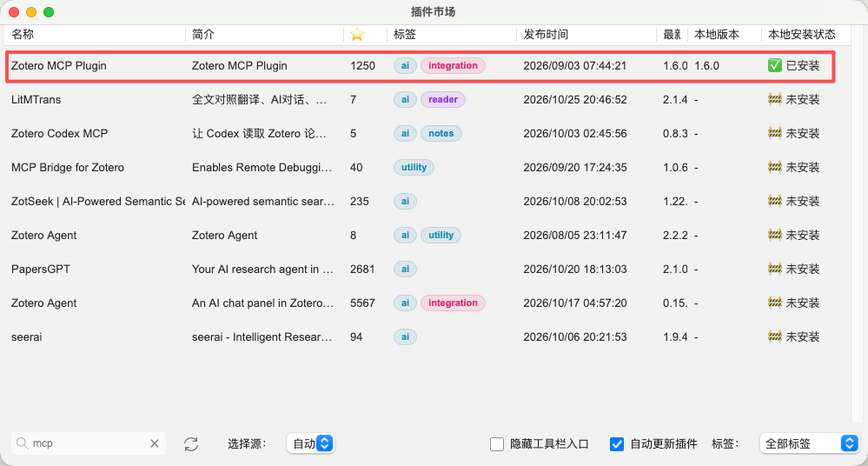Click integration tag in row with 5567 stars

click(x=453, y=303)
